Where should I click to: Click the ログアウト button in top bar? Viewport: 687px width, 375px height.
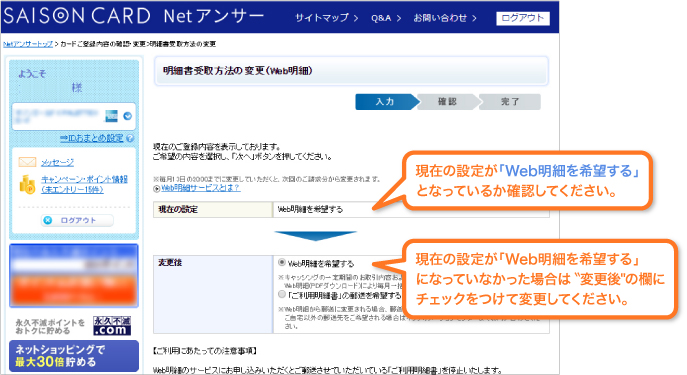523,18
